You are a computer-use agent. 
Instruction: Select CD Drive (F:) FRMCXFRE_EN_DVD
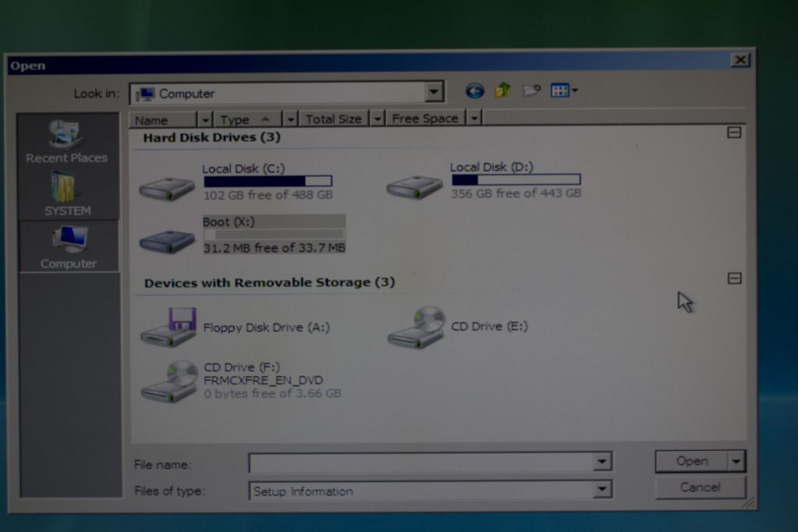(x=170, y=381)
